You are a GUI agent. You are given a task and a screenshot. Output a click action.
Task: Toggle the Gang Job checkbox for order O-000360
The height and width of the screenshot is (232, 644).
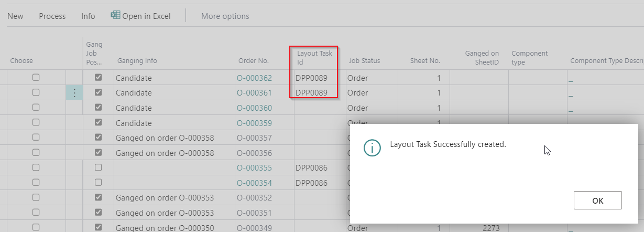click(x=98, y=108)
